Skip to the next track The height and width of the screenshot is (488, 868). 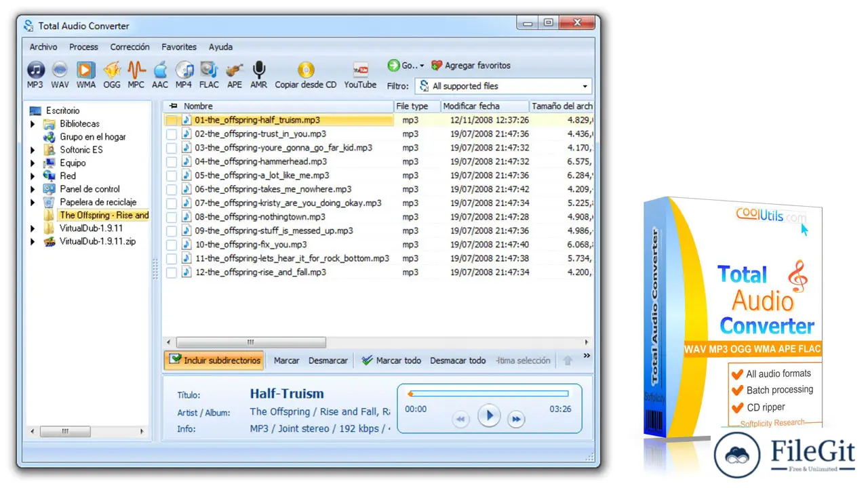click(x=516, y=420)
